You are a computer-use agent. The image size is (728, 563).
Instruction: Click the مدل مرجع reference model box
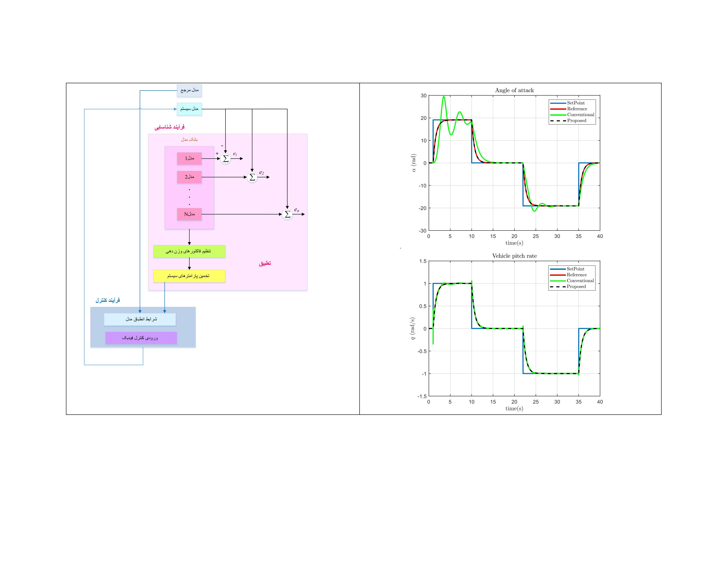[x=189, y=90]
